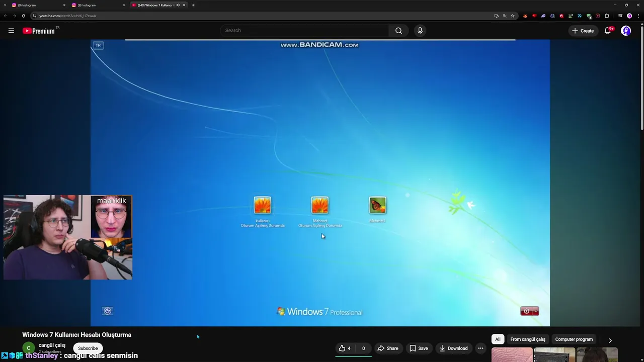Install app icon in address bar
Viewport: 644px width, 362px height.
pos(497,16)
